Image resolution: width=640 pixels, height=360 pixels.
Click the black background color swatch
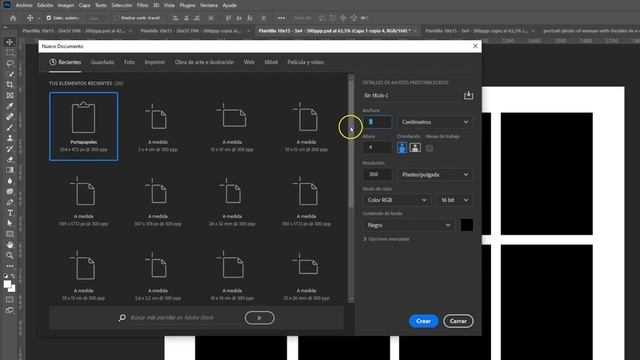coord(467,225)
